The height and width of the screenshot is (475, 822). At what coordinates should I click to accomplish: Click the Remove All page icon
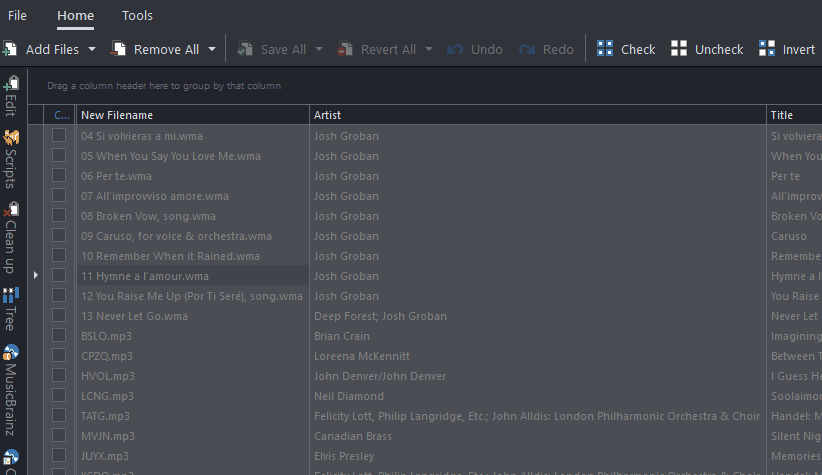tap(118, 49)
